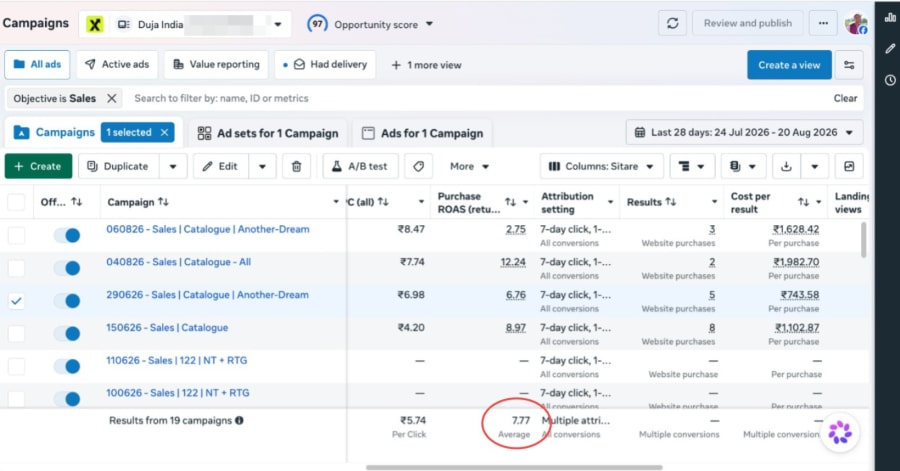Click the info icon beside Results from 19 campaigns
Image resolution: width=900 pixels, height=471 pixels.
[239, 421]
